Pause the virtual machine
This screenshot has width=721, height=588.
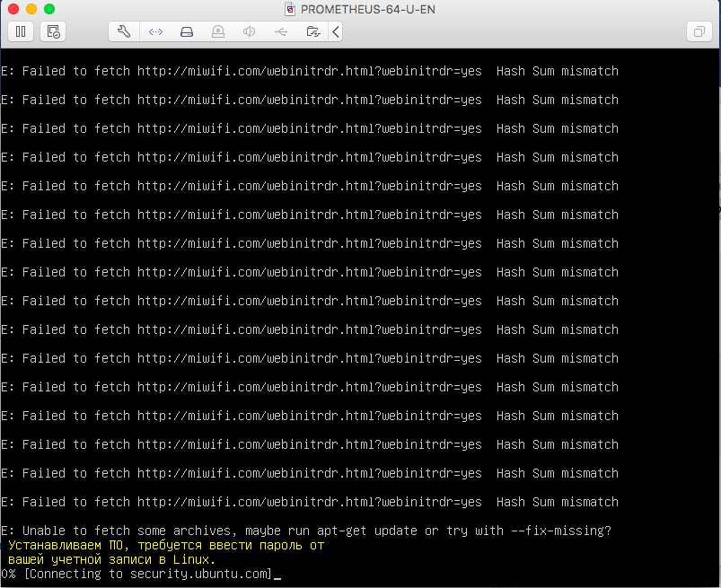coord(21,31)
